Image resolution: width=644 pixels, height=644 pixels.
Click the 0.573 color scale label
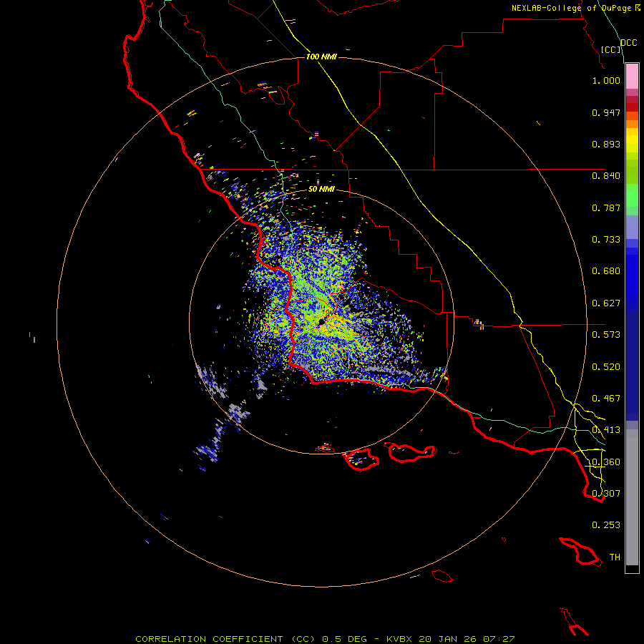pyautogui.click(x=606, y=335)
